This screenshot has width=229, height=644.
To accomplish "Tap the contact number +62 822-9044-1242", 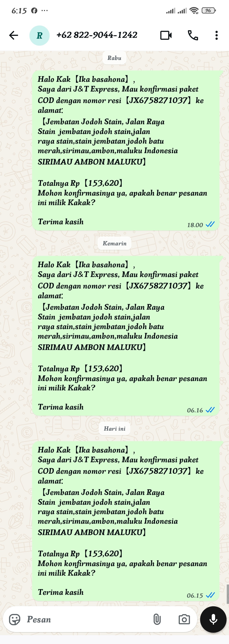I will point(97,35).
